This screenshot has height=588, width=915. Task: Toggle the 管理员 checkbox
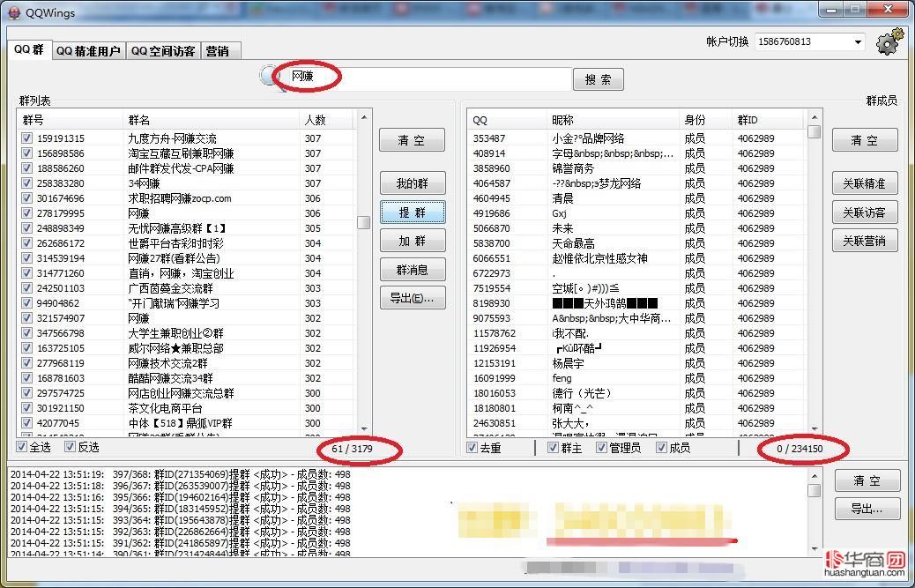tap(601, 448)
